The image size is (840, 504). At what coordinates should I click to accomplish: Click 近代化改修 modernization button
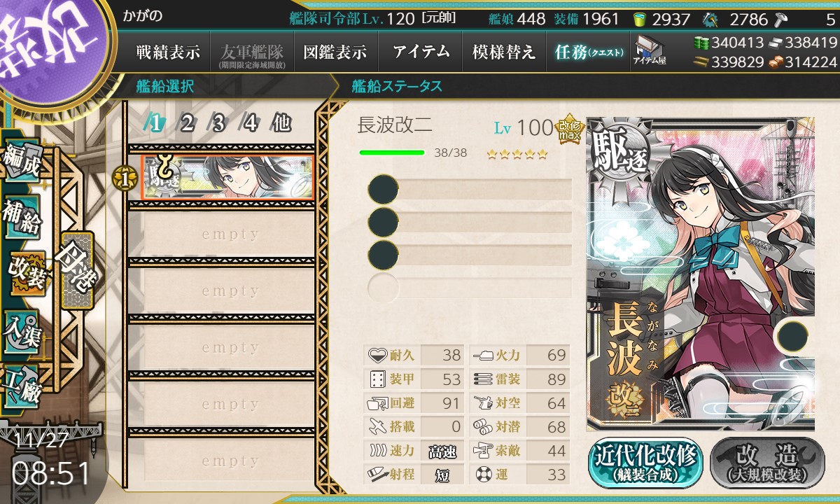[646, 463]
